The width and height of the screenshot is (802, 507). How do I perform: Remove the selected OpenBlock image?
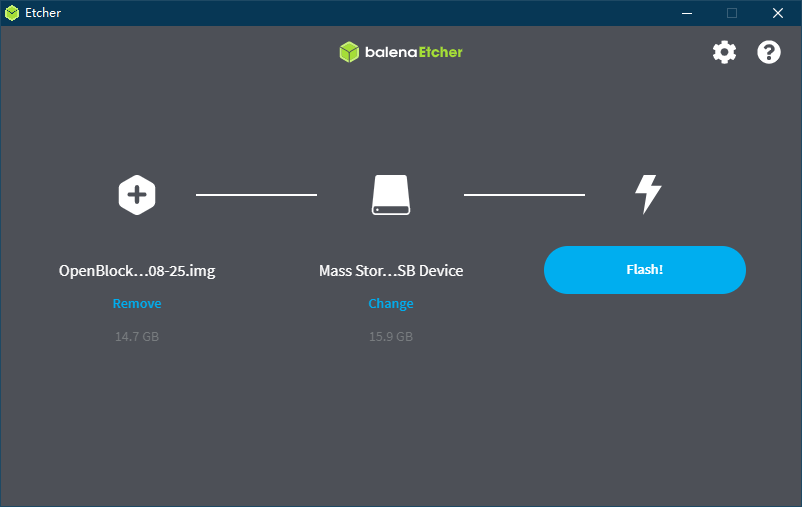pyautogui.click(x=137, y=303)
